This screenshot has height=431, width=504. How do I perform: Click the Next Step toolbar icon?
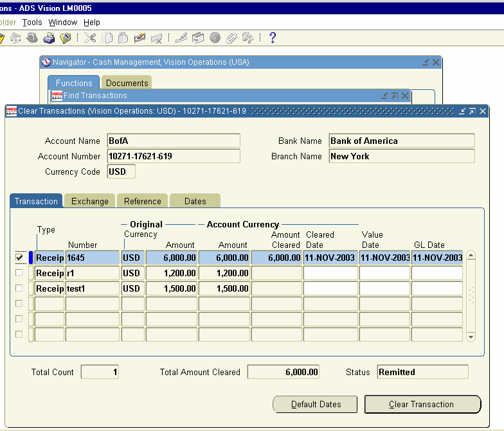point(15,38)
